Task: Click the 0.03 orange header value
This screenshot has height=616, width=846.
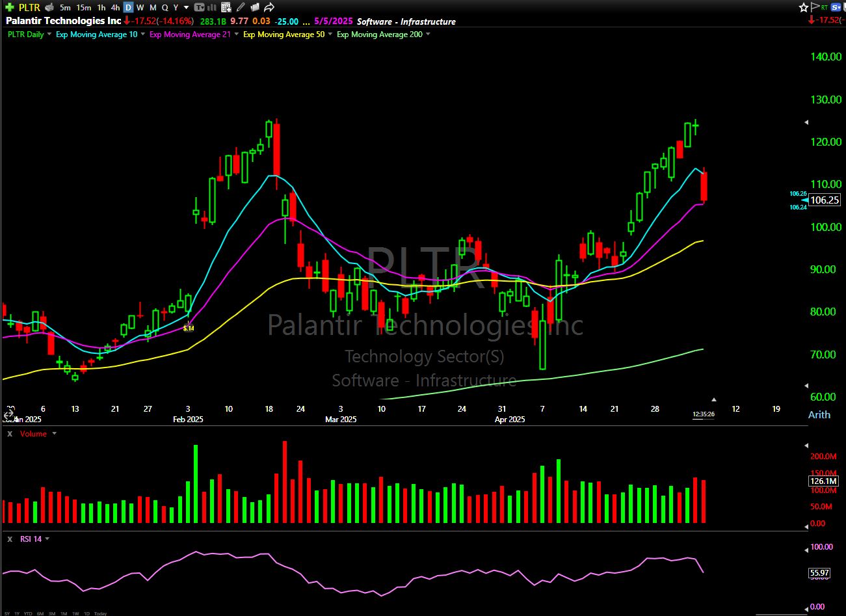Action: (x=261, y=21)
